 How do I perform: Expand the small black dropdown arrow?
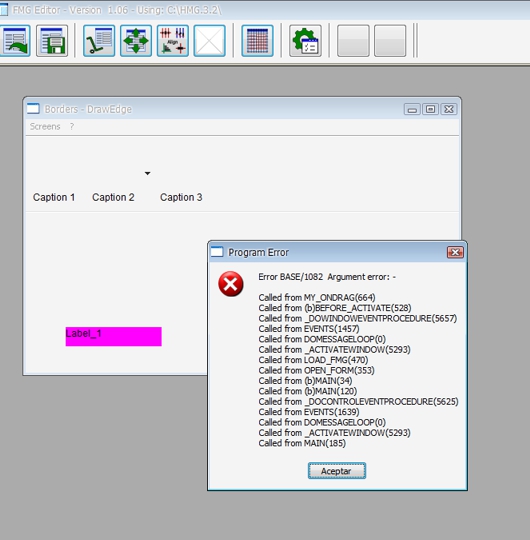coord(147,173)
